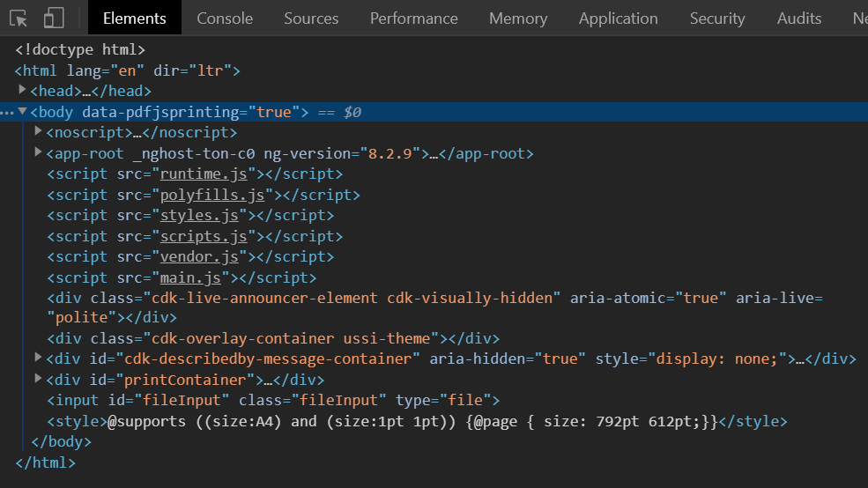Click the "display: none;" style value
This screenshot has width=868, height=488.
717,359
